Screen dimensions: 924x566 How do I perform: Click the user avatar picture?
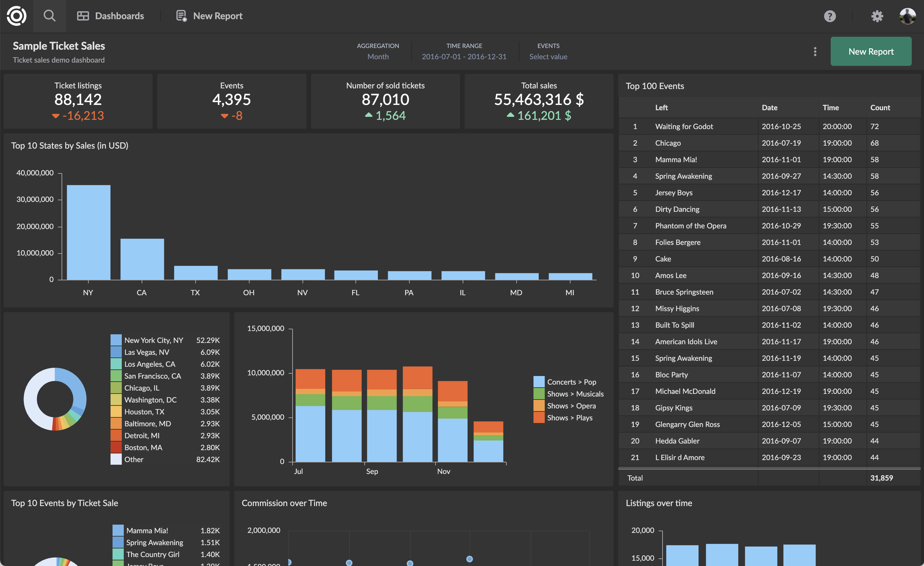pyautogui.click(x=907, y=16)
